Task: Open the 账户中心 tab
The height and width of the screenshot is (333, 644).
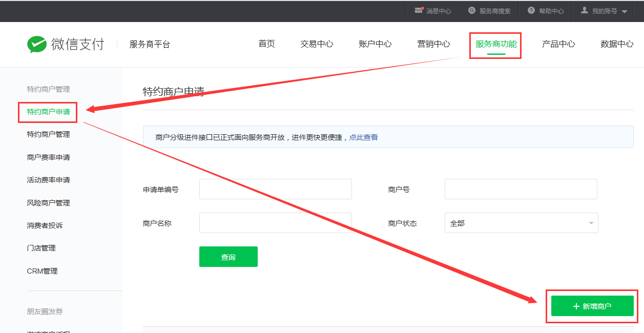Action: [375, 44]
